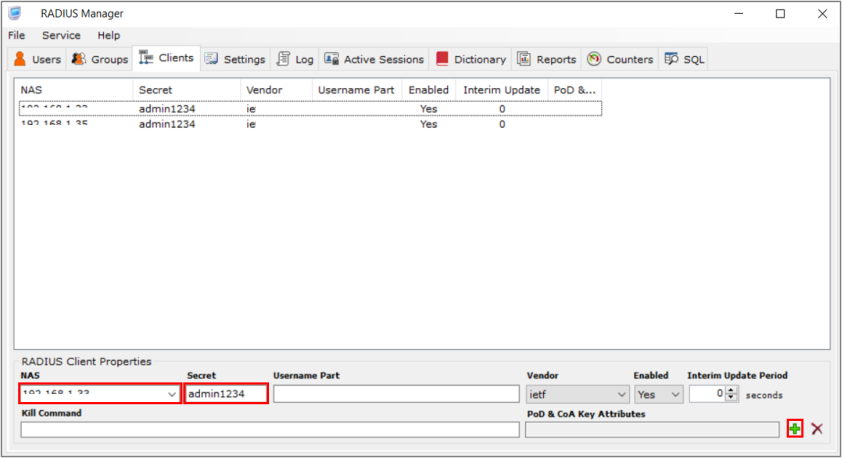Open the Help menu

[x=108, y=35]
